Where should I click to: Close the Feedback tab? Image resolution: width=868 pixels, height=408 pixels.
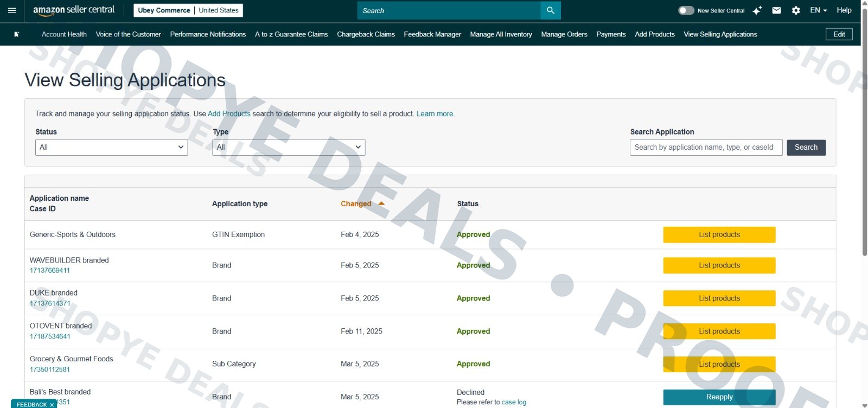click(x=52, y=405)
